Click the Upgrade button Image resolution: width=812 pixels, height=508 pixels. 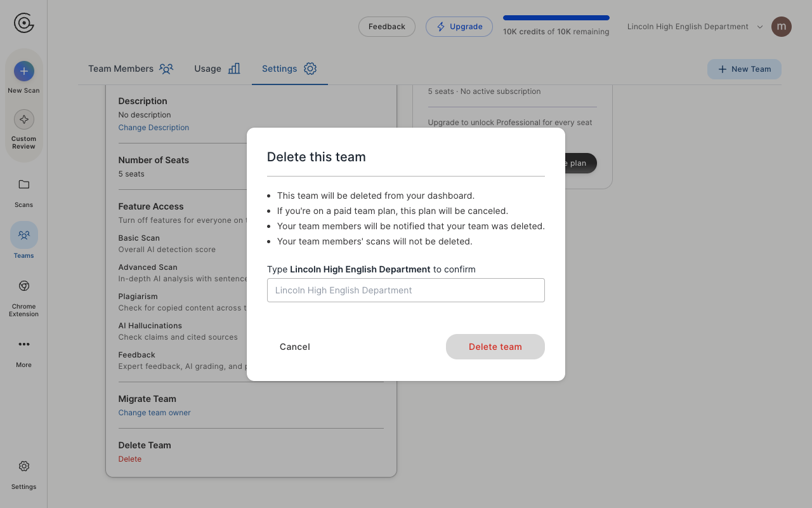pyautogui.click(x=459, y=27)
